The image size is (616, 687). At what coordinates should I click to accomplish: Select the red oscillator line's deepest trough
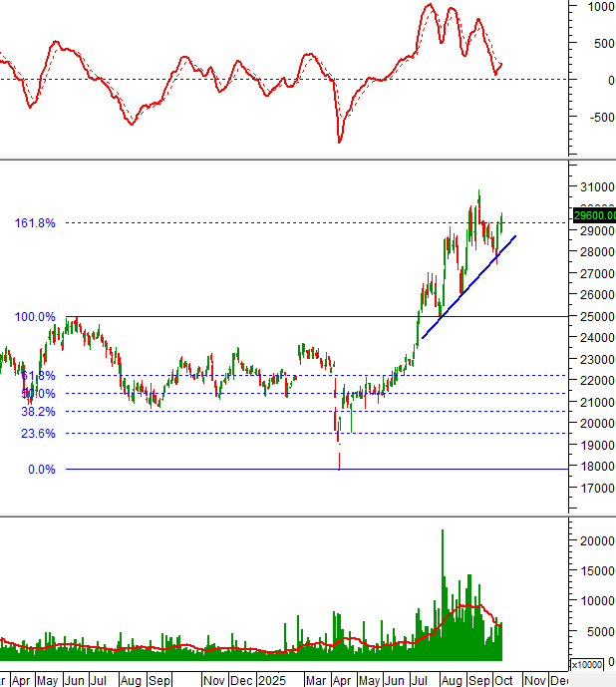click(x=339, y=141)
